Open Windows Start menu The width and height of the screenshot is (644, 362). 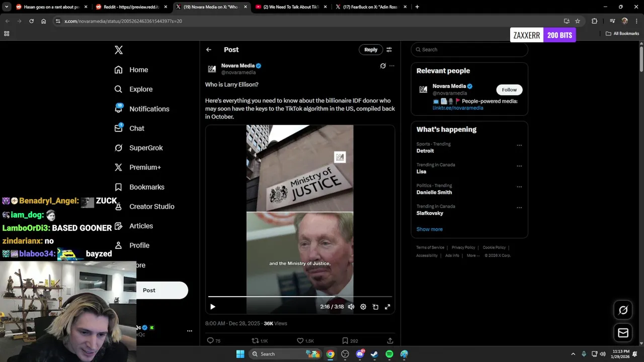click(x=240, y=354)
